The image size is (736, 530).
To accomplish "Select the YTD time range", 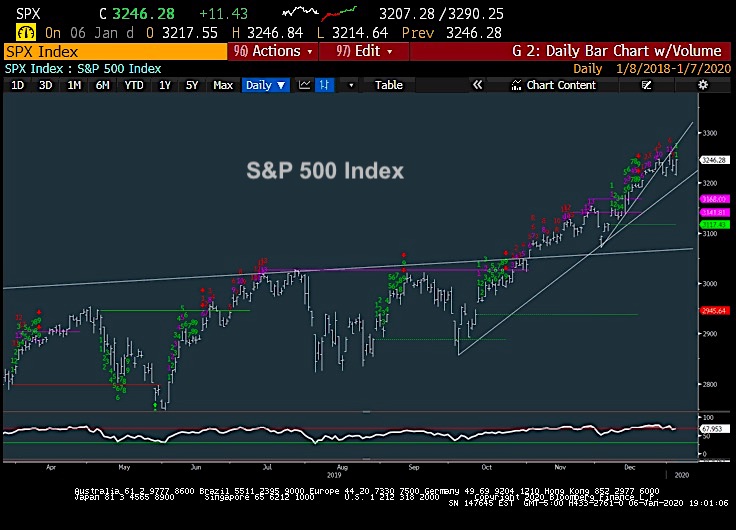I will (x=134, y=85).
